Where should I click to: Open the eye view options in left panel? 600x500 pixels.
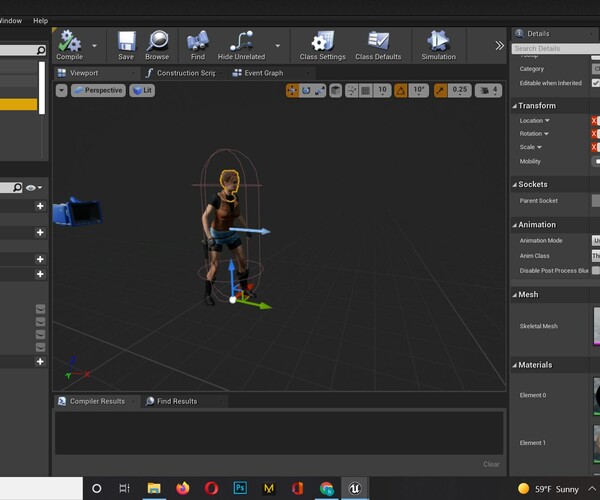coord(34,188)
